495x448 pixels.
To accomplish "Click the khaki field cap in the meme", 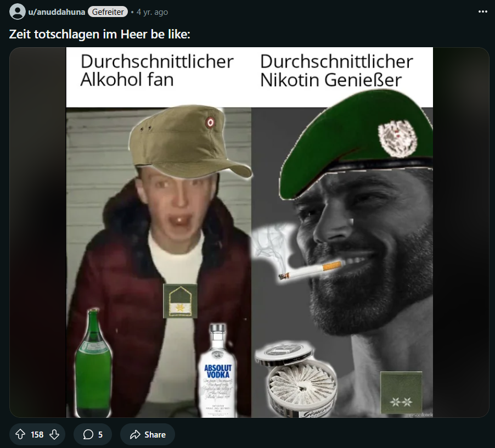I will tap(190, 141).
